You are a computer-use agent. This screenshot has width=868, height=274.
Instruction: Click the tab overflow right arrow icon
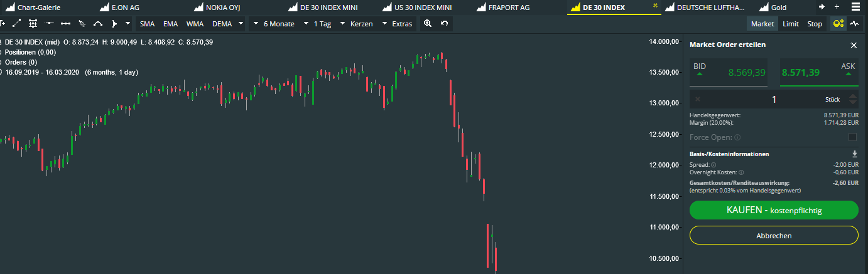click(x=822, y=7)
